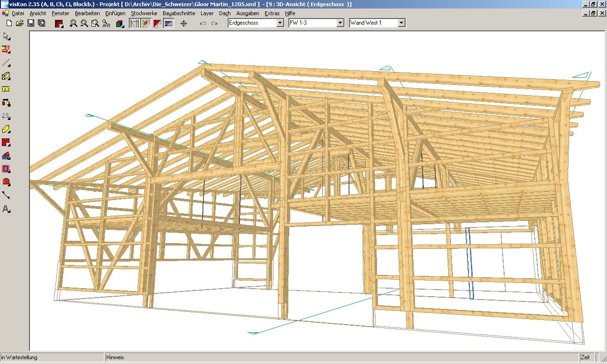Image resolution: width=607 pixels, height=364 pixels.
Task: Click the new file icon
Action: (x=9, y=23)
